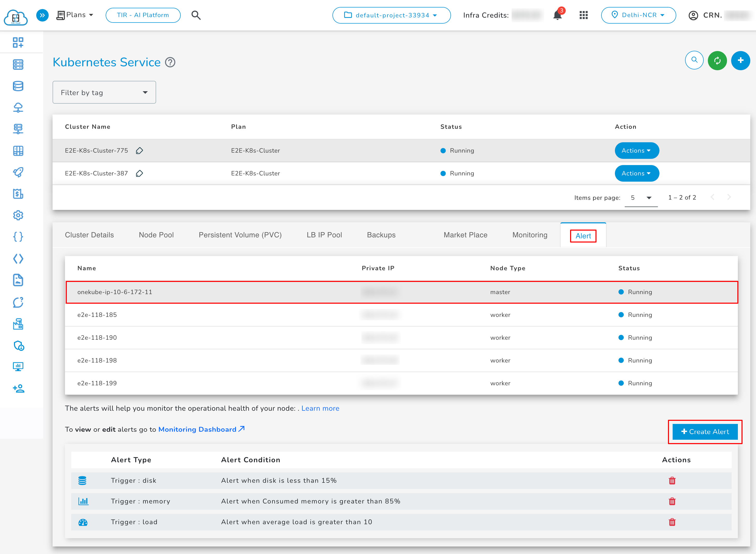Open the Monitoring Dashboard link
Screen dimensions: 756x554
[201, 430]
